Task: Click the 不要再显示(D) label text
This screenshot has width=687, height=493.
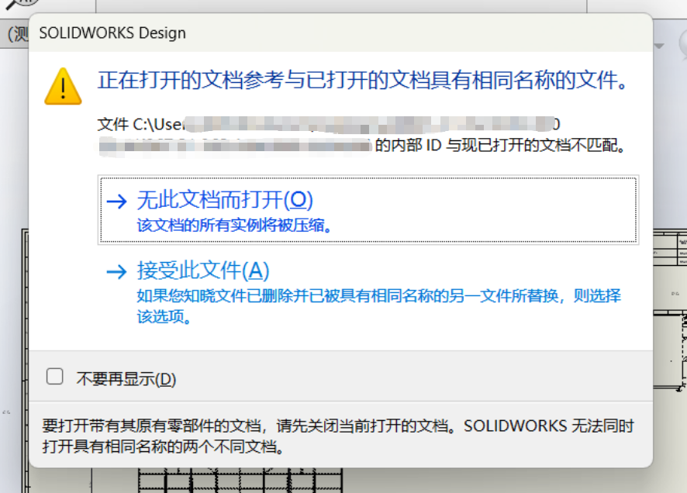Action: coord(126,379)
